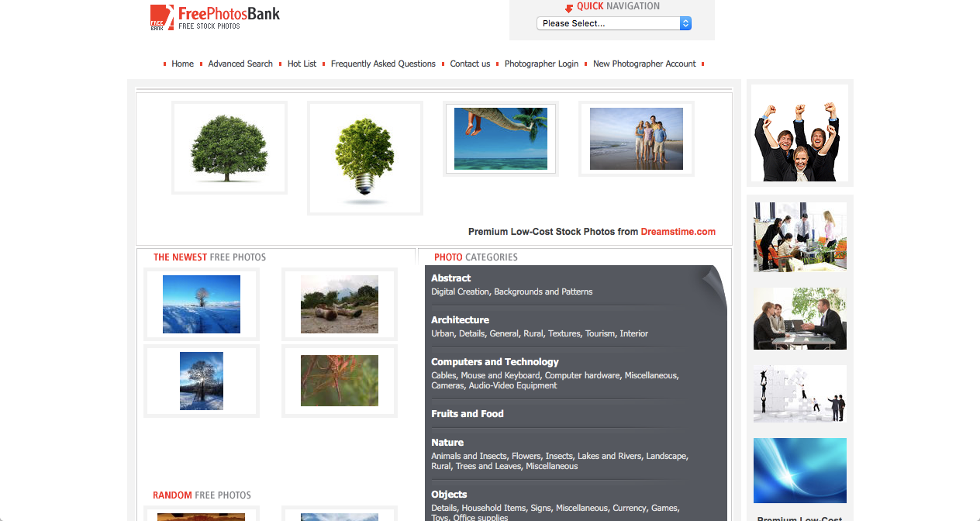The image size is (980, 521).
Task: Click the tree-shaped light bulb thumbnail
Action: (x=365, y=158)
